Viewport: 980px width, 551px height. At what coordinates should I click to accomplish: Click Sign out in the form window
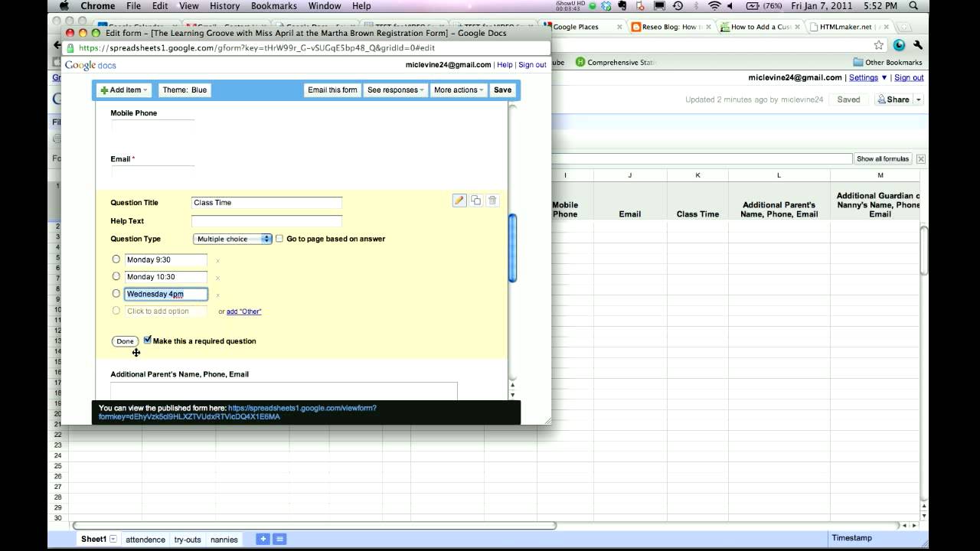coord(533,65)
